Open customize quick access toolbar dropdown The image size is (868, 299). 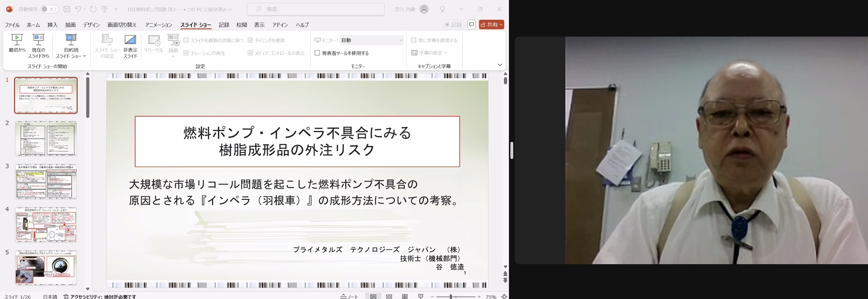pyautogui.click(x=116, y=9)
